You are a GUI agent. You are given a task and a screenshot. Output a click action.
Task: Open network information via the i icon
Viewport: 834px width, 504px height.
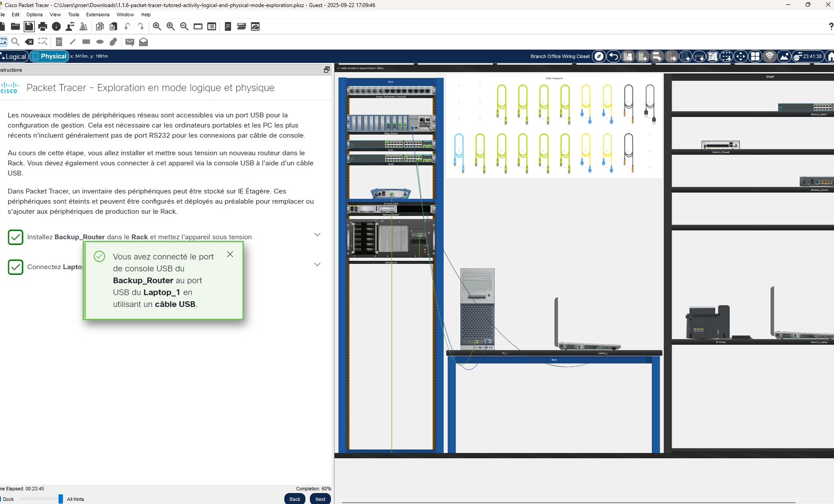click(56, 26)
